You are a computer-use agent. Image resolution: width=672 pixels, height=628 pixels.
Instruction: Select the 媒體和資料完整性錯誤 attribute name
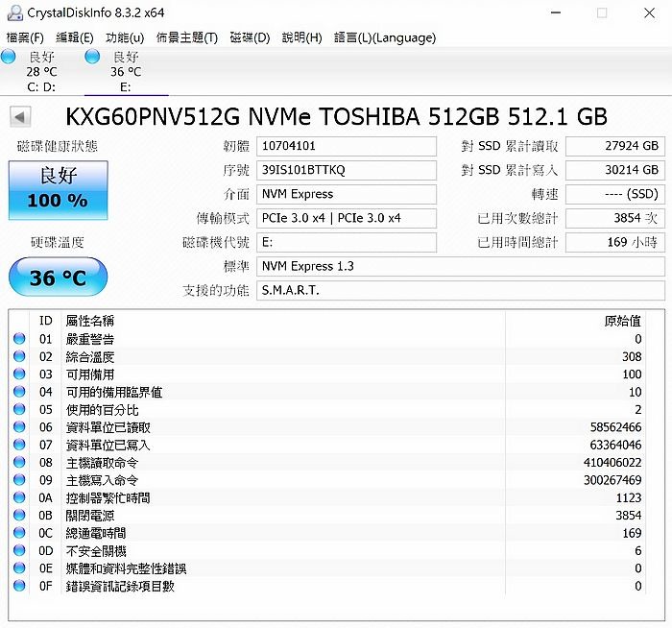coord(126,568)
